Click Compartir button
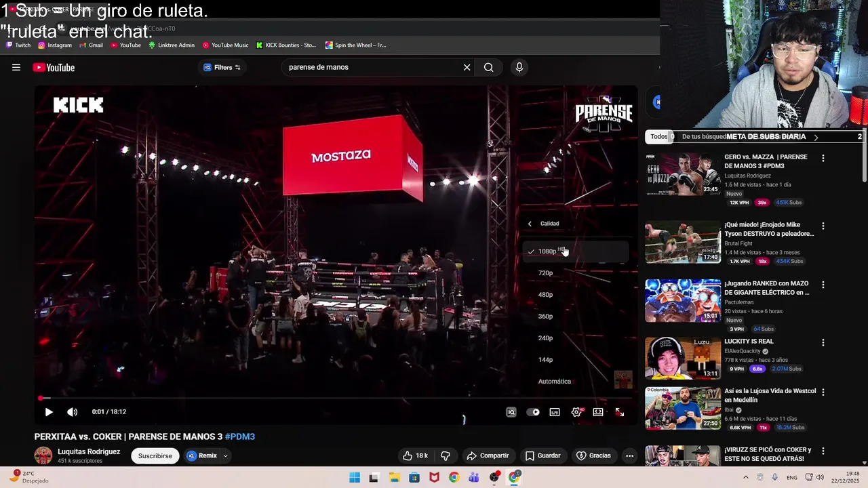This screenshot has width=868, height=488. tap(487, 455)
